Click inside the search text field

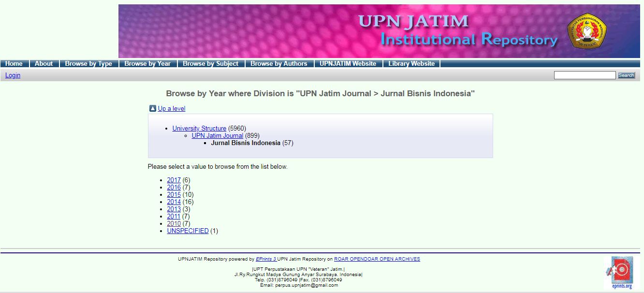coord(585,75)
